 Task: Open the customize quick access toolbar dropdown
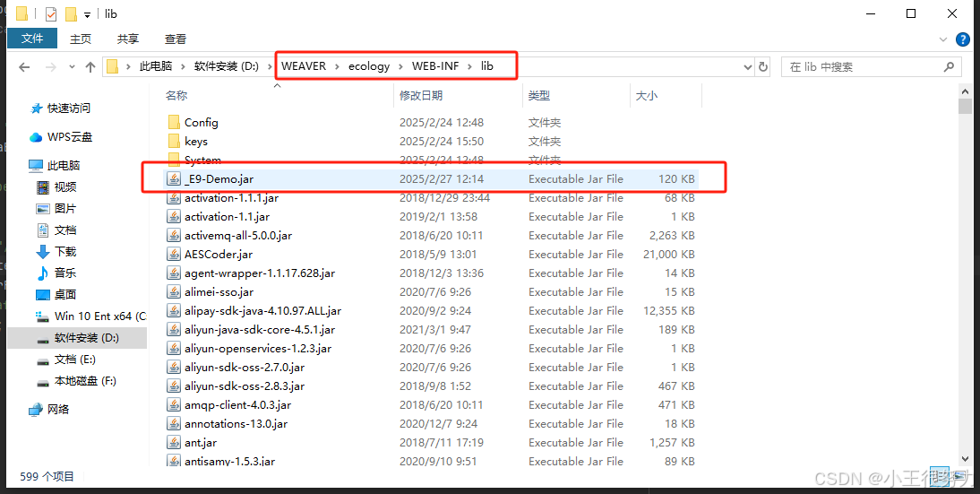87,14
